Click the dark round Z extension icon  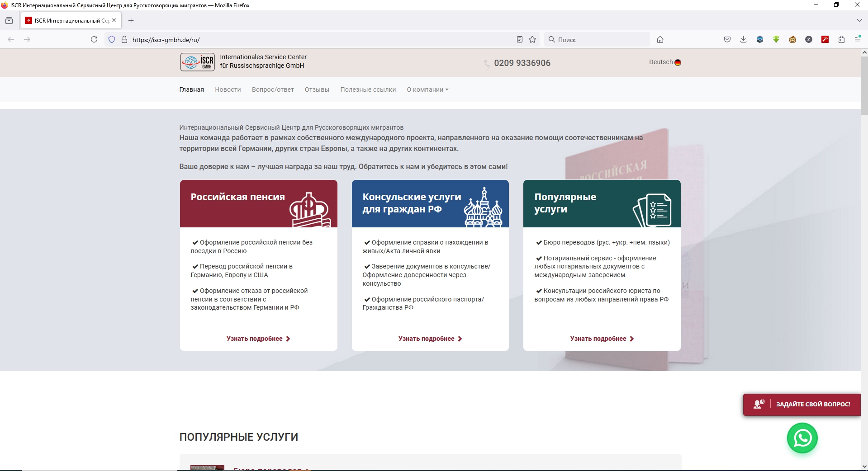click(809, 39)
